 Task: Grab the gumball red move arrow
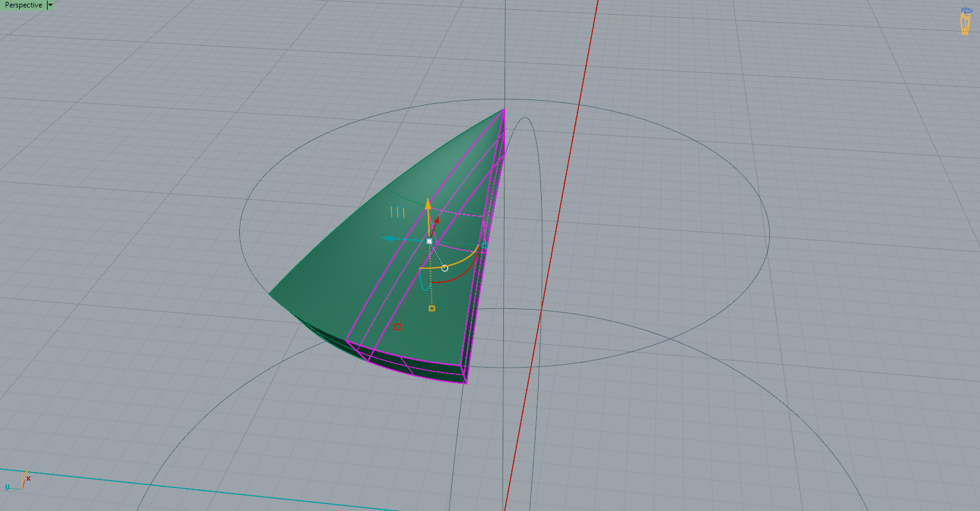point(436,222)
